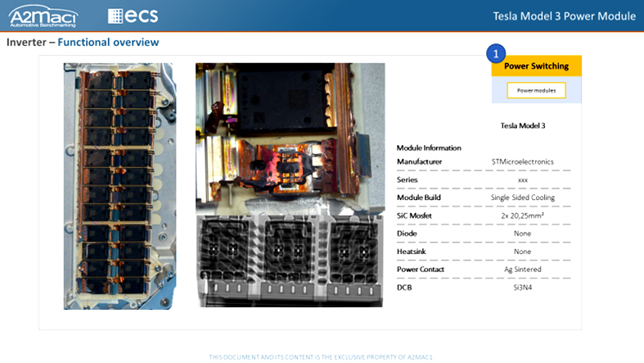
Task: Select the "2x 20,25mm²" value
Action: point(522,216)
